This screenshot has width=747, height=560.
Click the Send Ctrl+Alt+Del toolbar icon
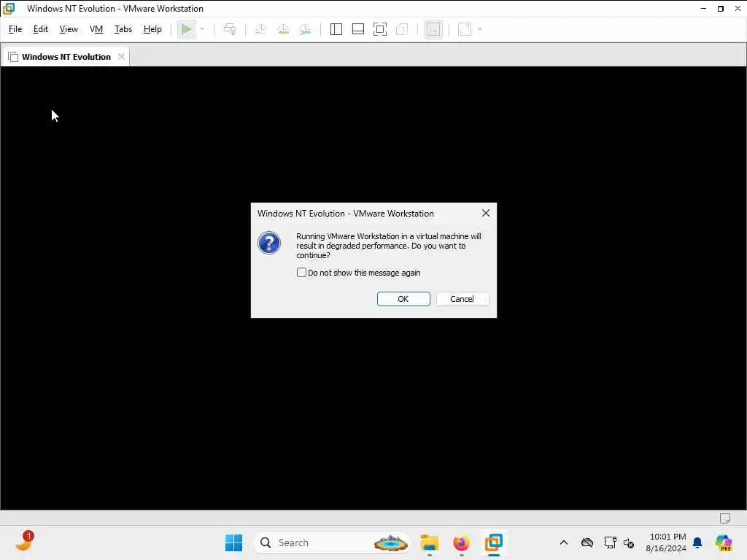point(230,29)
